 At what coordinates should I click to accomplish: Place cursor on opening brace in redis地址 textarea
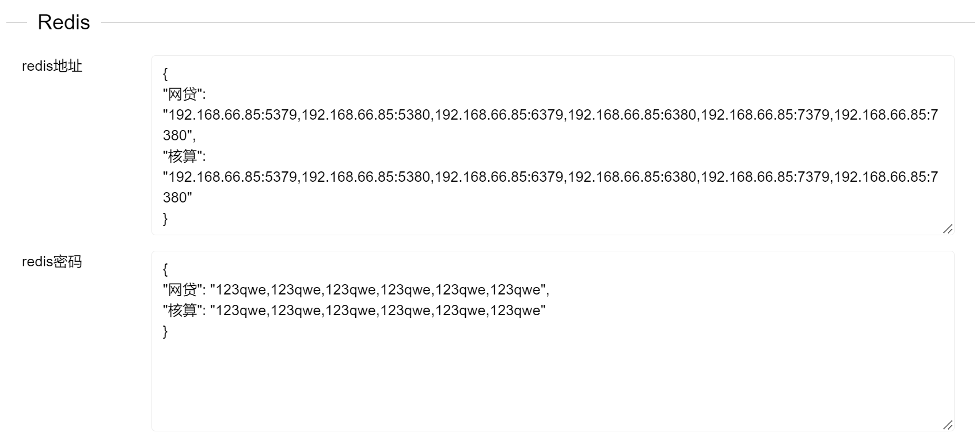[165, 73]
